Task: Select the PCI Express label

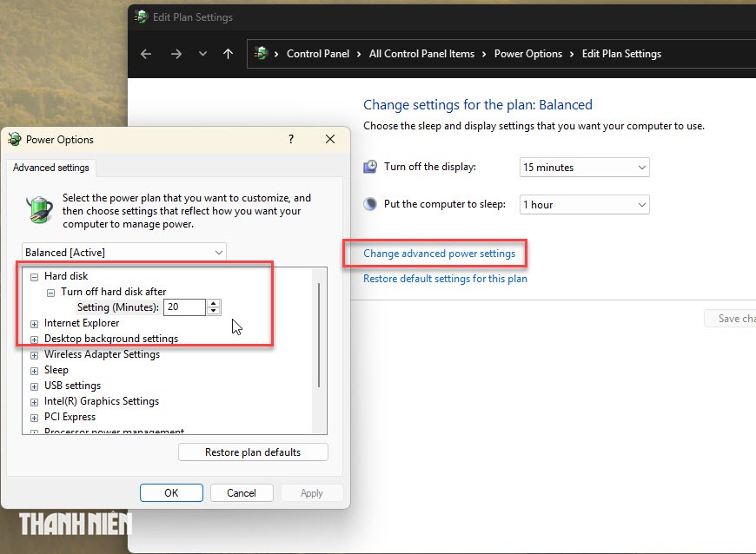Action: [70, 417]
